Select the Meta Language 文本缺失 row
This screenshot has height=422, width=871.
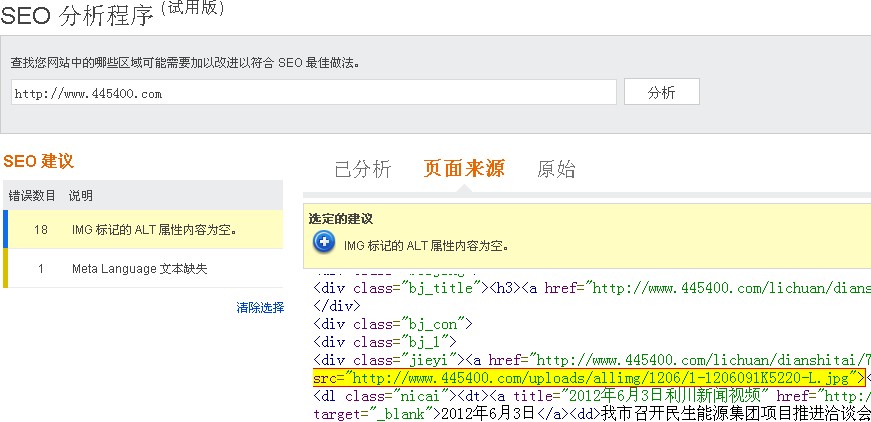(x=140, y=269)
